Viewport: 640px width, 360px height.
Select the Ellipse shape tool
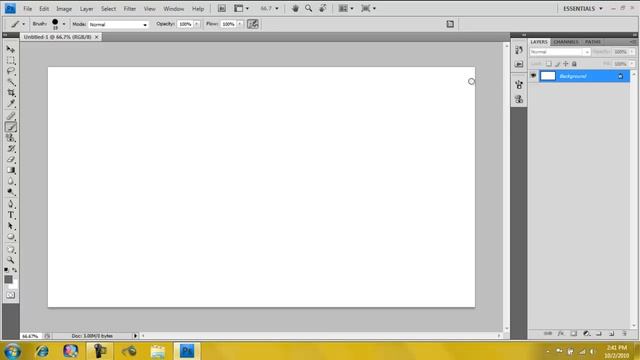coord(11,237)
